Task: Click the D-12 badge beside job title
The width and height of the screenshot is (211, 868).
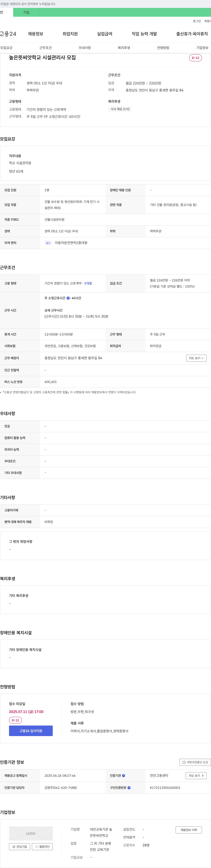Action: [x=195, y=58]
